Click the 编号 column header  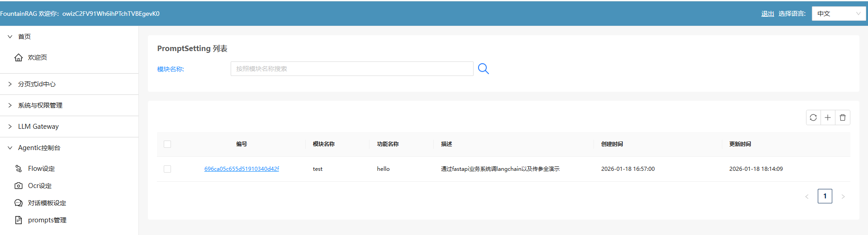242,144
